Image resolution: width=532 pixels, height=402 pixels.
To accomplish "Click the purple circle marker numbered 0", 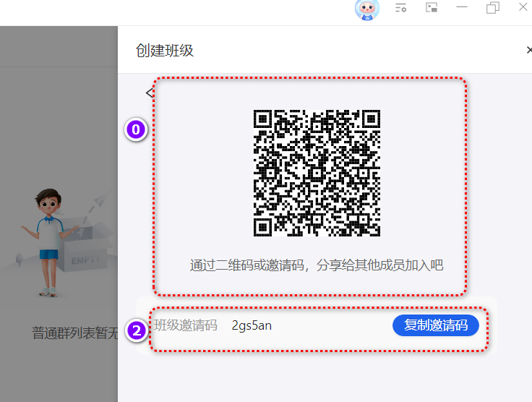I will 137,130.
